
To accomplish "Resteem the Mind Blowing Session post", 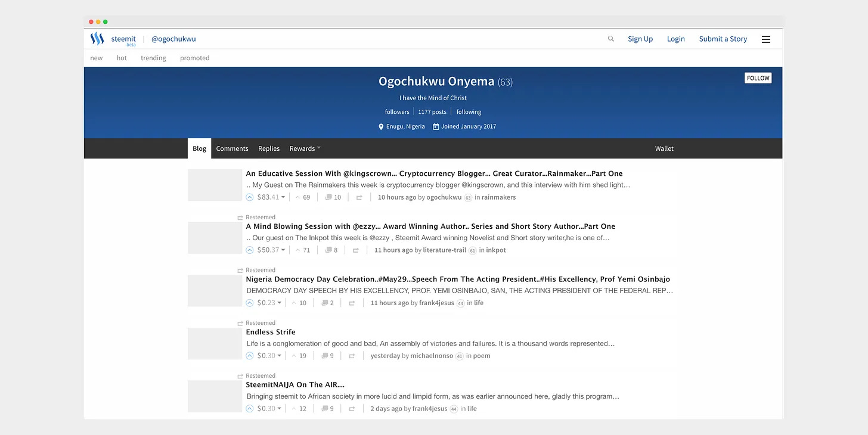I will click(x=356, y=250).
